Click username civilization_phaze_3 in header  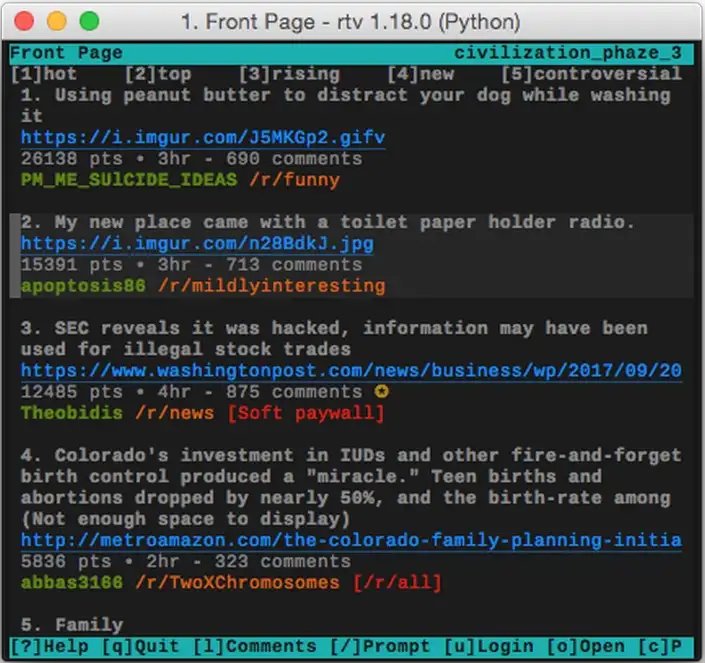[x=568, y=53]
